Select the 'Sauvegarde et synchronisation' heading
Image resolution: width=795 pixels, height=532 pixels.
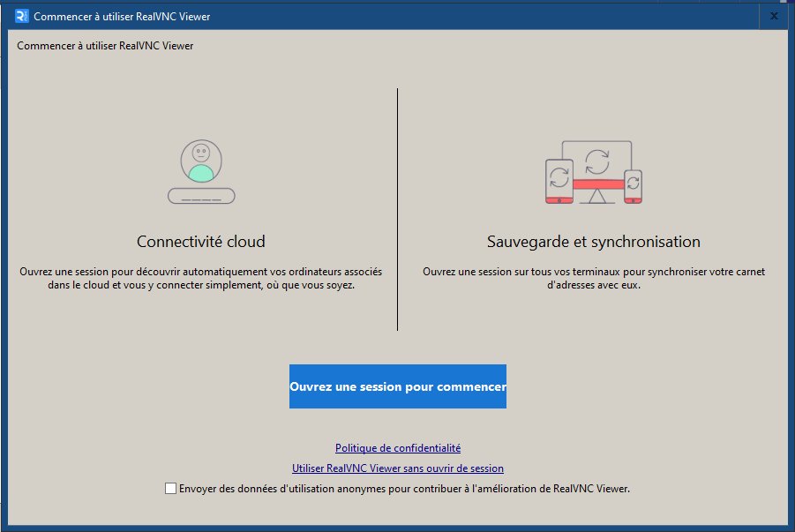[594, 242]
